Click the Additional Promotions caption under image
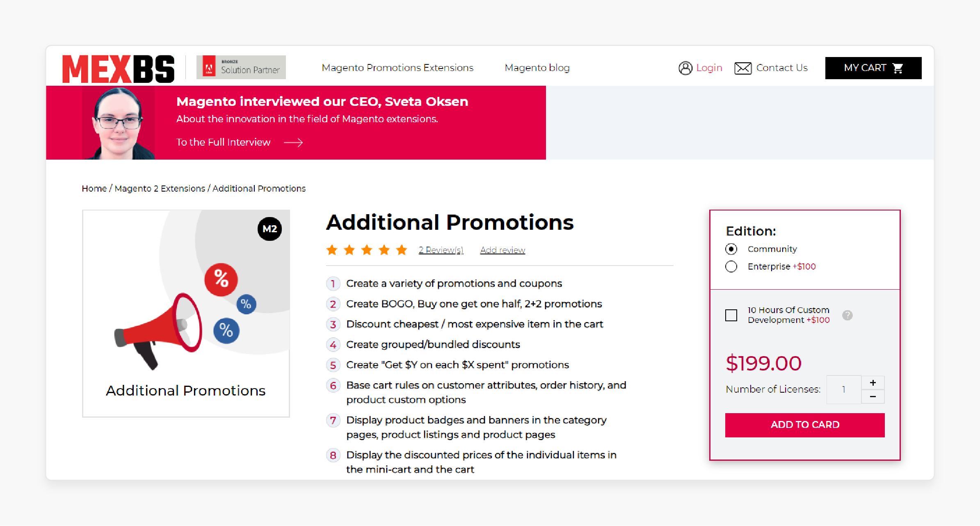The width and height of the screenshot is (980, 526). [186, 391]
